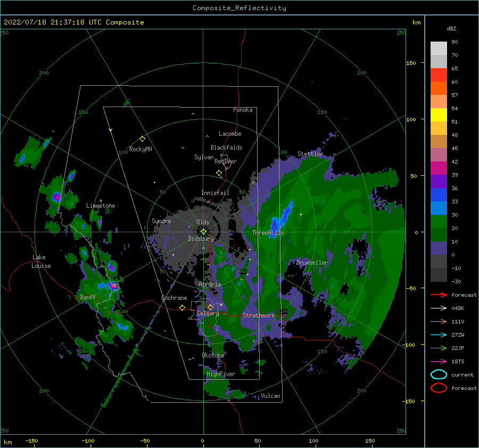Click the cyan current ellipse icon
This screenshot has height=448, width=479.
pyautogui.click(x=439, y=374)
